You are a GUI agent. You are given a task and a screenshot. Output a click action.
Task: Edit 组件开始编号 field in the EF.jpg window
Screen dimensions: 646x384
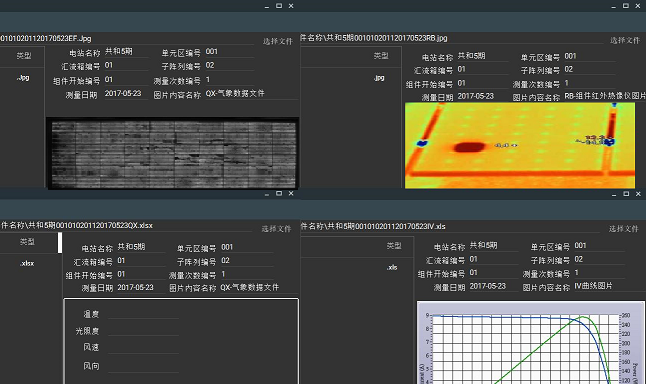coord(126,80)
